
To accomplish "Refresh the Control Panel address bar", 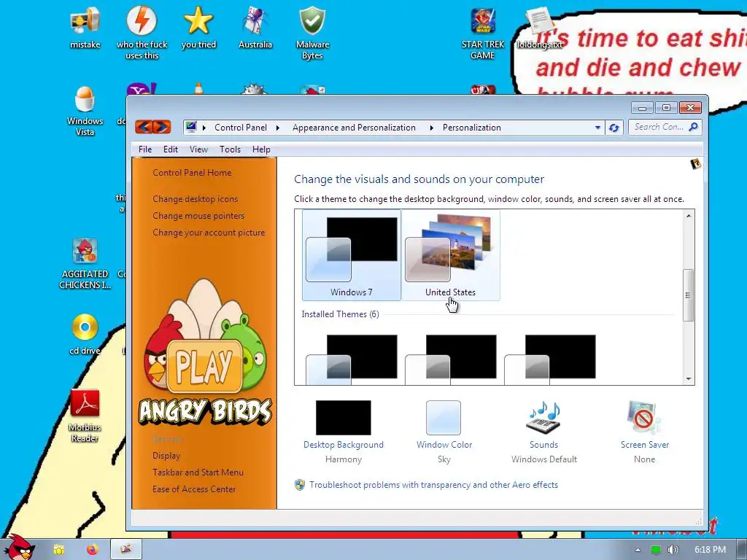I will point(614,128).
